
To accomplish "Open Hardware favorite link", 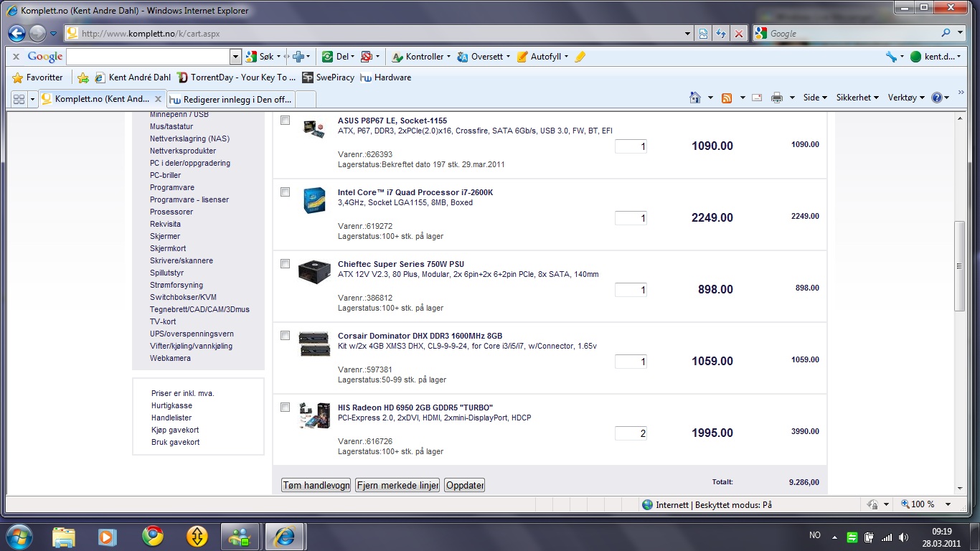I will coord(386,77).
